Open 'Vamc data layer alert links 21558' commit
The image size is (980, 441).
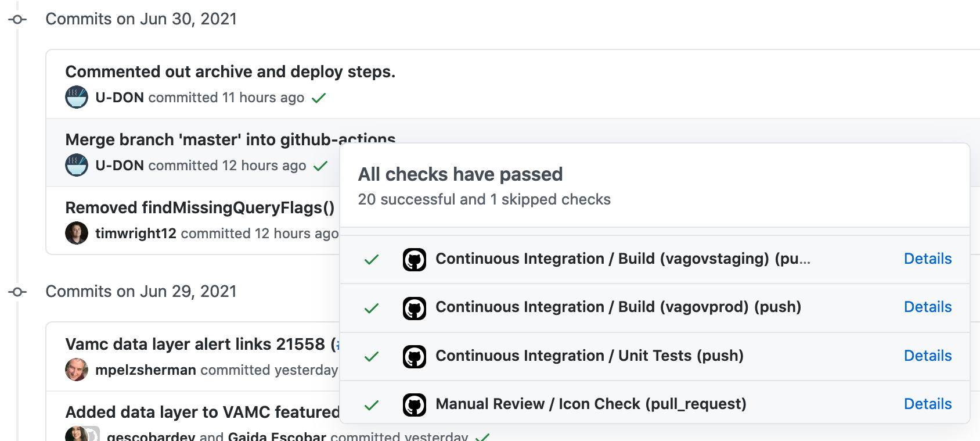194,344
